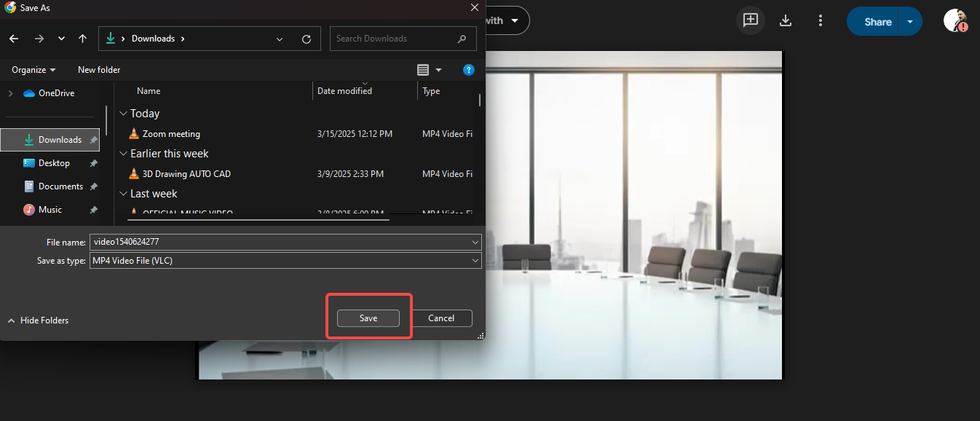Expand address bar previous locations dropdown
Viewport: 980px width, 421px height.
(x=281, y=39)
